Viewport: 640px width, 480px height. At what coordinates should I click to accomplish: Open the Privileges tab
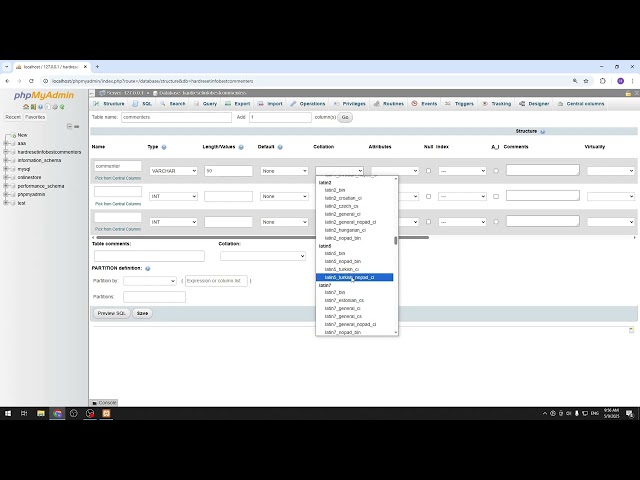(350, 104)
